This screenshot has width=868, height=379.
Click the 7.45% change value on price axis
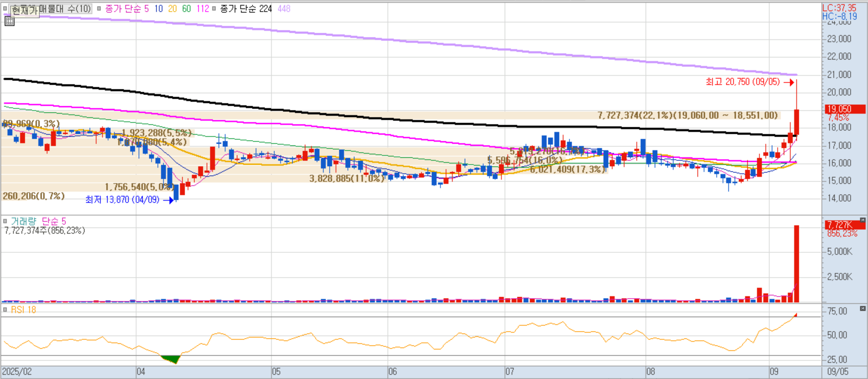(x=839, y=117)
